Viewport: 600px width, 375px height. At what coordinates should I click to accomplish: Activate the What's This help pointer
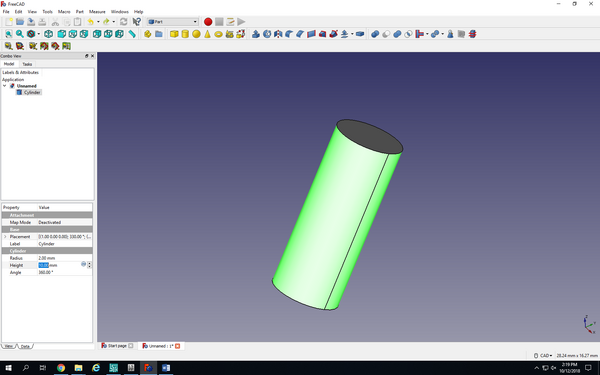coord(137,22)
